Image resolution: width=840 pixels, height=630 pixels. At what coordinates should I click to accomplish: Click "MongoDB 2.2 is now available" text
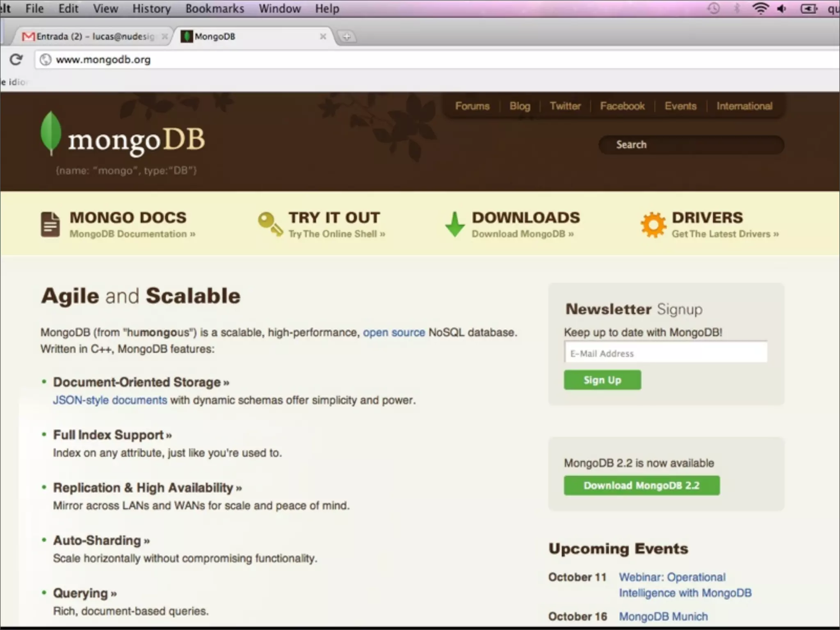[639, 463]
